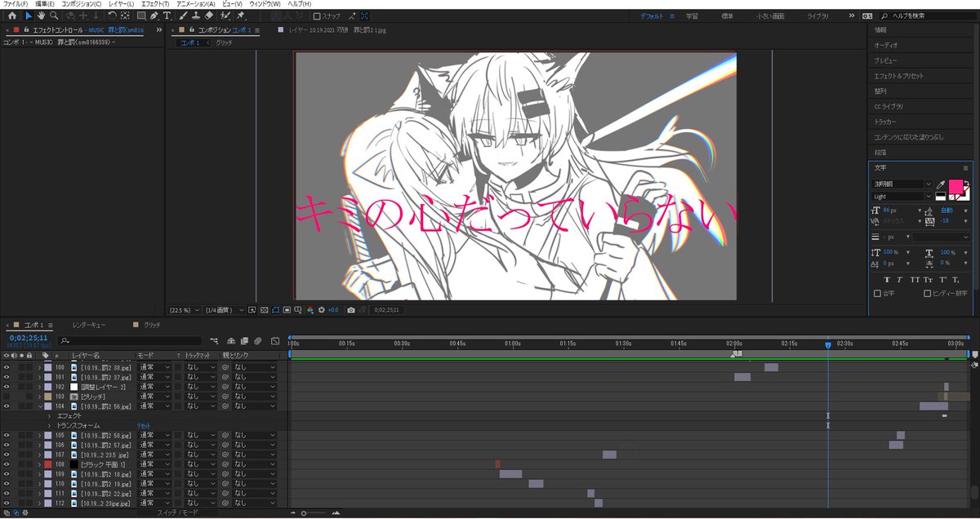Switch to the レンダーキュー tab
Screen dimensions: 980x519
(88, 325)
